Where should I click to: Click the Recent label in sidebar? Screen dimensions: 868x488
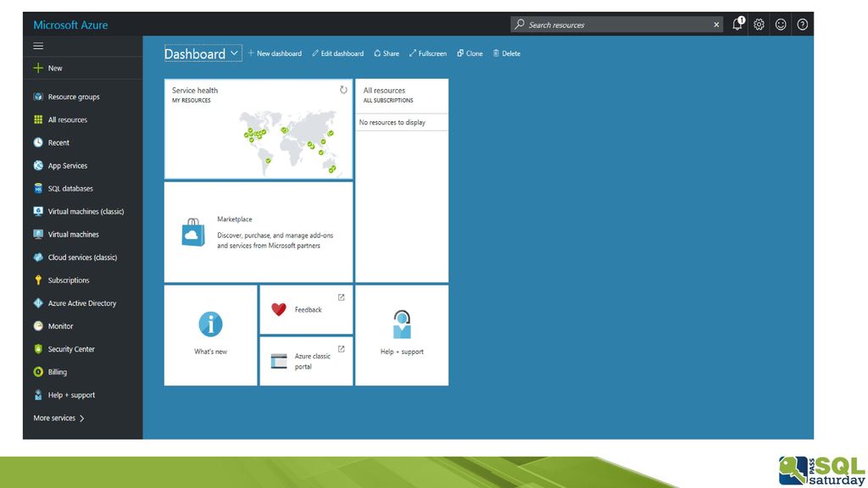58,142
